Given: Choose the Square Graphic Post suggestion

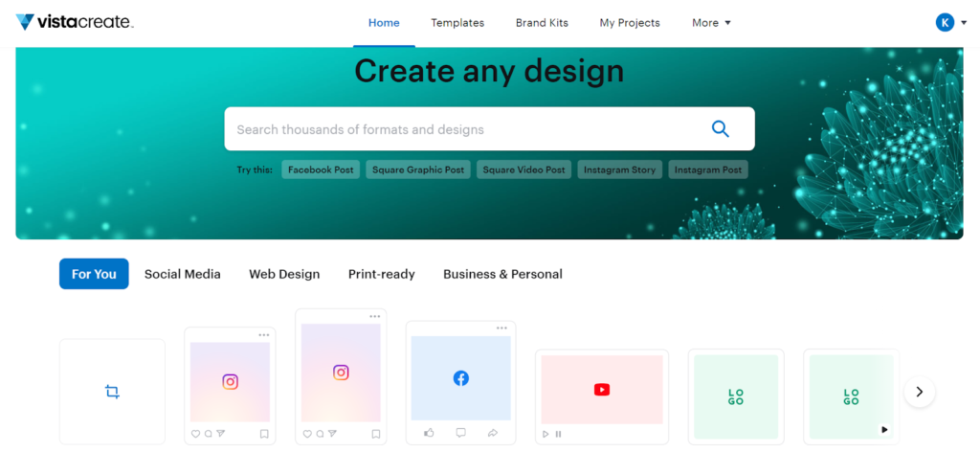Looking at the screenshot, I should pos(418,169).
